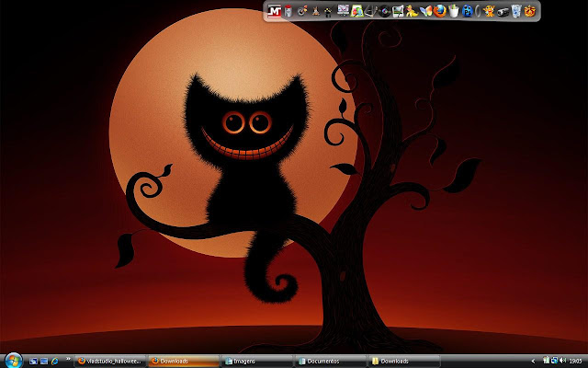Launch Firefox from the top dock
588x368 pixels.
point(439,11)
